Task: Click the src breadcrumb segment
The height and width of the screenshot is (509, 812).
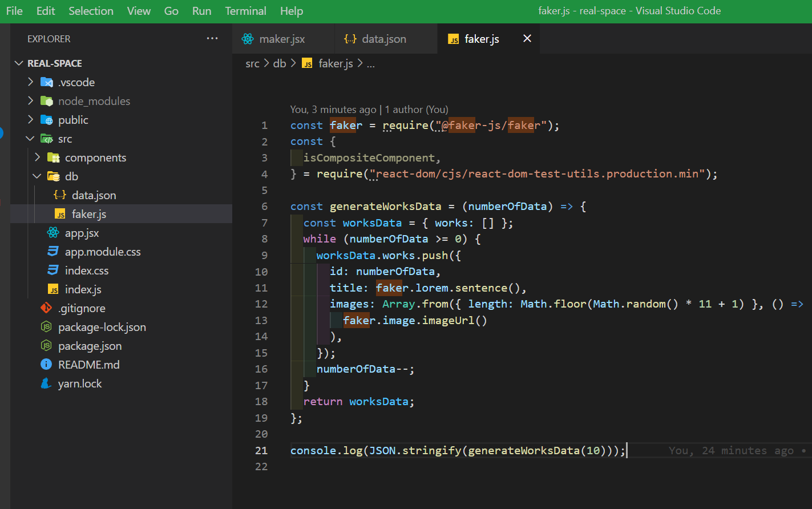Action: coord(252,63)
